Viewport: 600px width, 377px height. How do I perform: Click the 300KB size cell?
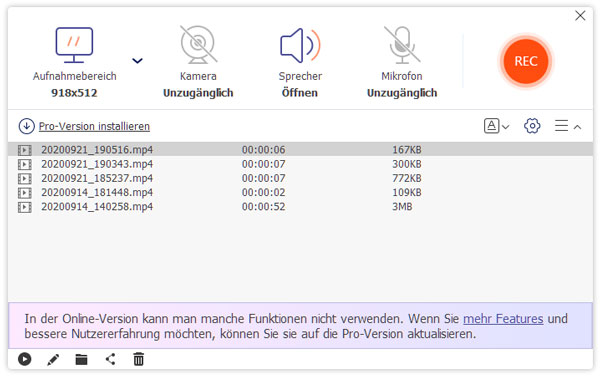pos(407,164)
